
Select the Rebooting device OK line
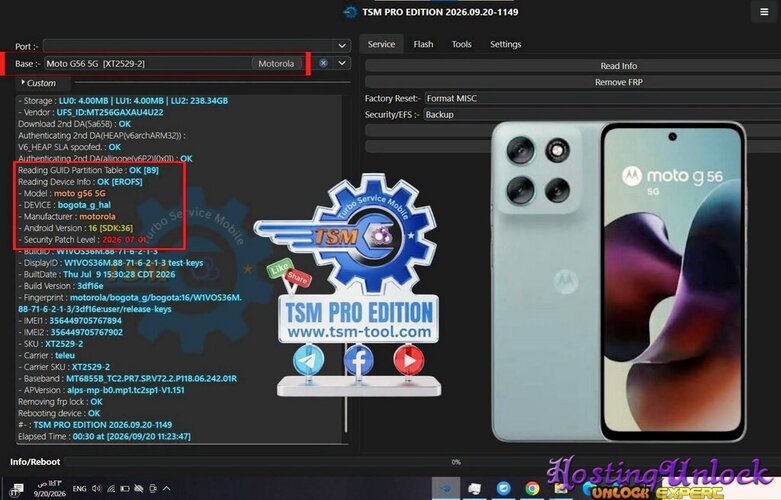point(59,413)
